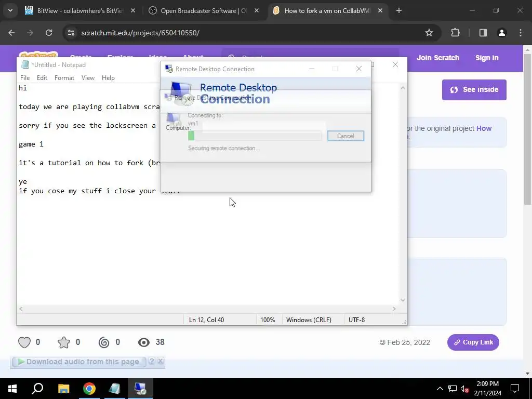
Task: Open Windows taskbar search
Action: pos(37,389)
